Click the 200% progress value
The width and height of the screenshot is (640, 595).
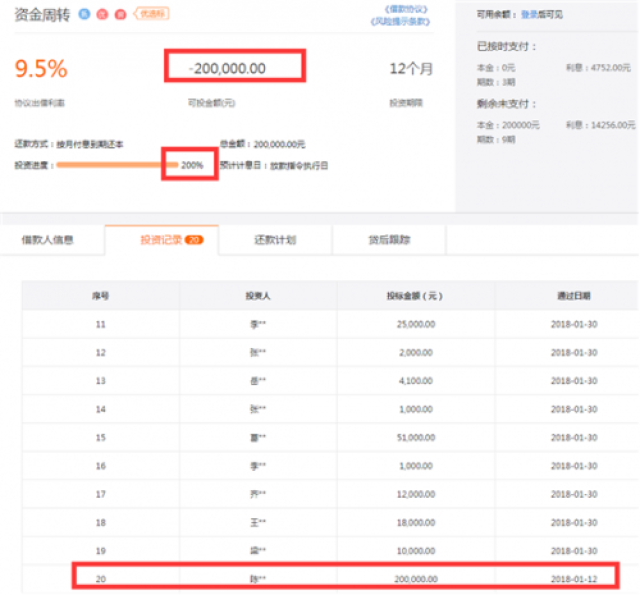coord(192,165)
